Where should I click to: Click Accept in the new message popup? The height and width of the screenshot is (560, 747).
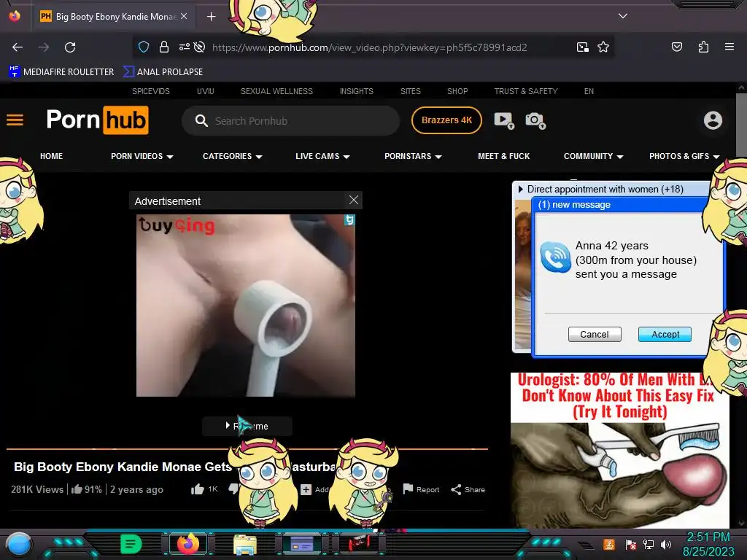coord(665,334)
